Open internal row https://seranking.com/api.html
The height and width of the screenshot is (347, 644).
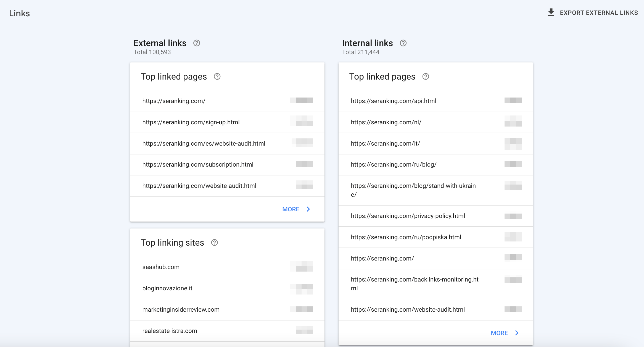click(436, 101)
